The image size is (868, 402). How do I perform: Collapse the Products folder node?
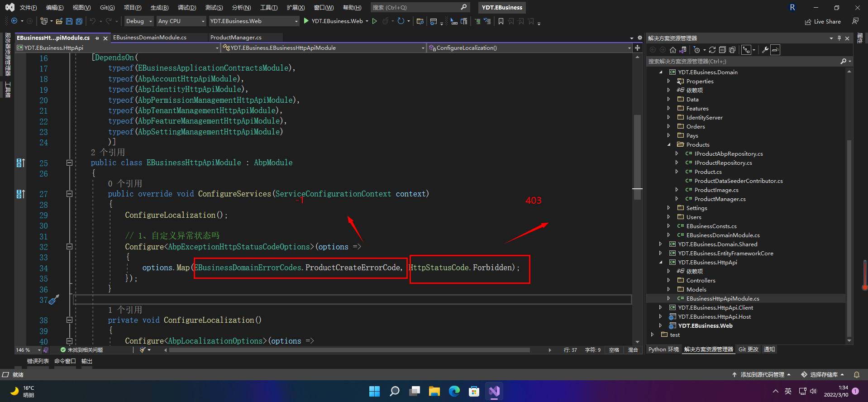(669, 144)
